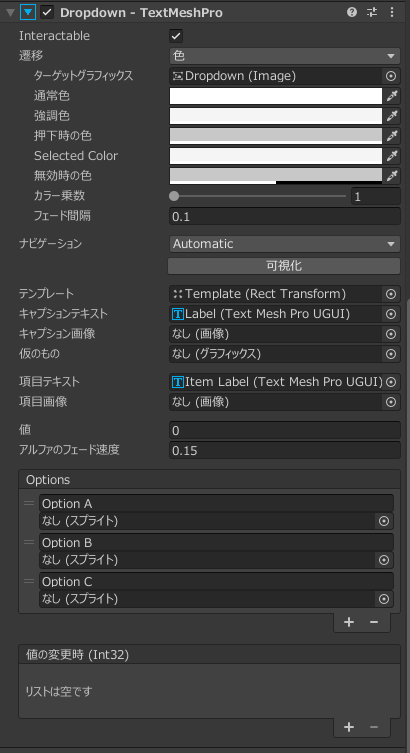This screenshot has width=410, height=753.
Task: Open the component help reference icon
Action: pos(352,12)
